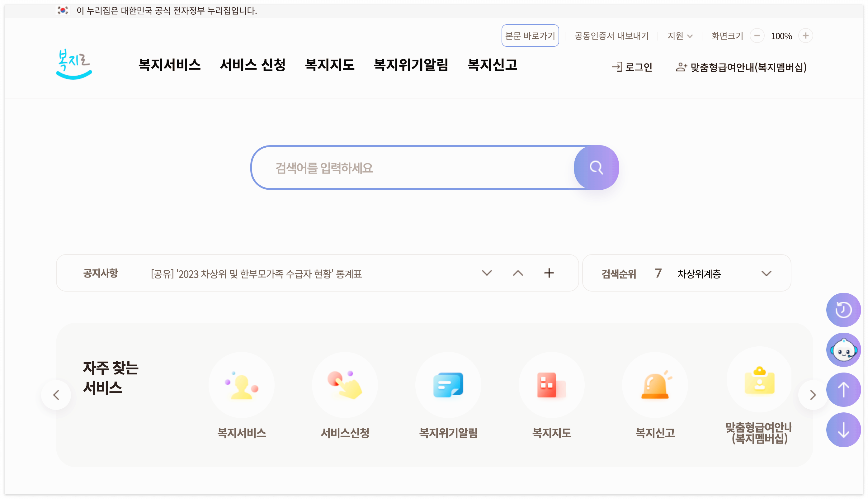Click 공동인증서 내보내기
The height and width of the screenshot is (499, 868).
[612, 36]
